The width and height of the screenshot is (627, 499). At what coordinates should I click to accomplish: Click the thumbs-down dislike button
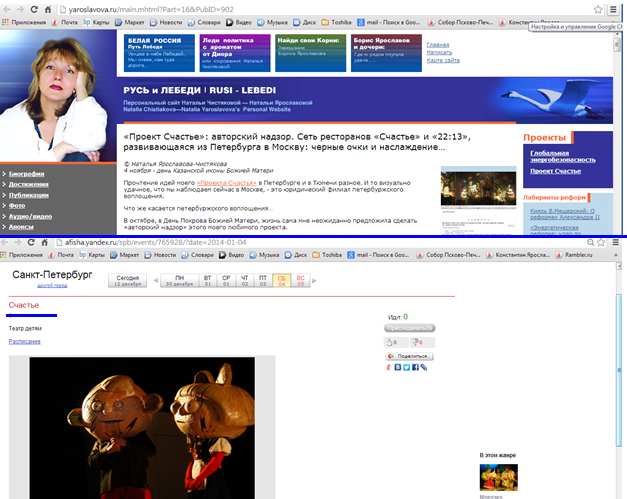pyautogui.click(x=422, y=342)
